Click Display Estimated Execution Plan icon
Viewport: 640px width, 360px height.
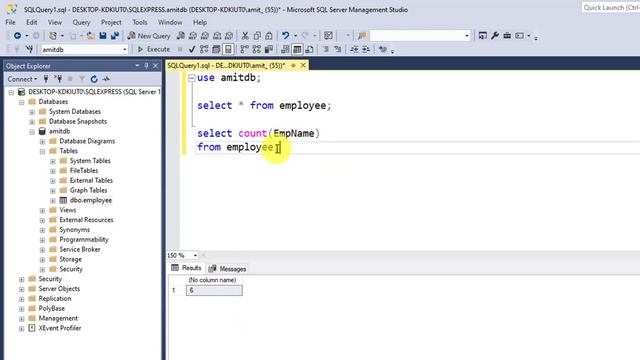coord(204,49)
